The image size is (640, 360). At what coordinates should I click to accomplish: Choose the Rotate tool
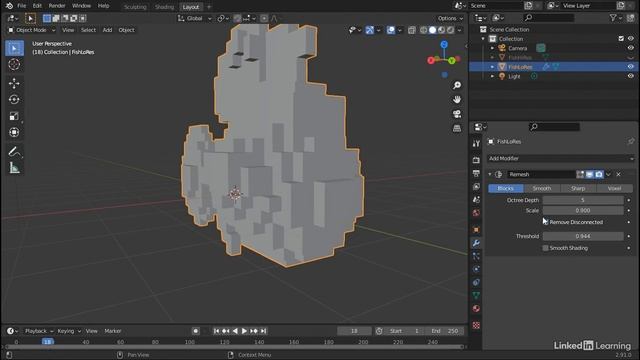click(14, 100)
